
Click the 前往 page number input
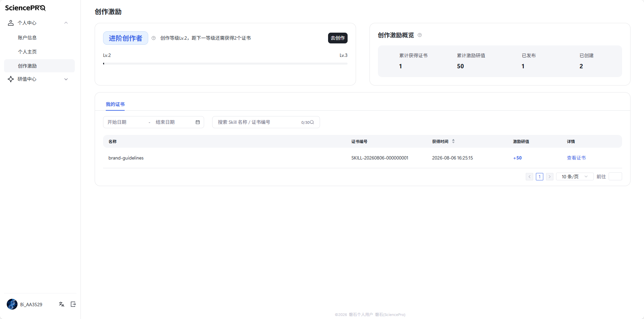coord(615,177)
